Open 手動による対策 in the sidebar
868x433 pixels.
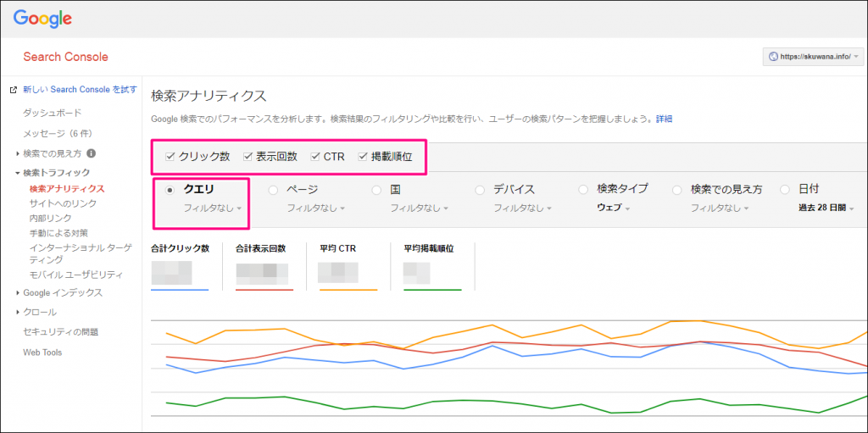click(58, 233)
